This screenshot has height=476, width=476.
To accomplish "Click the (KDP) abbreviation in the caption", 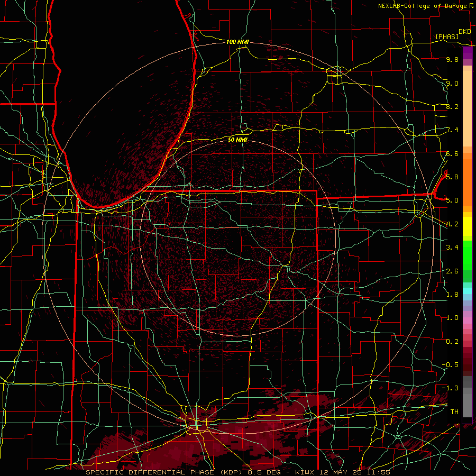I will coord(232,472).
